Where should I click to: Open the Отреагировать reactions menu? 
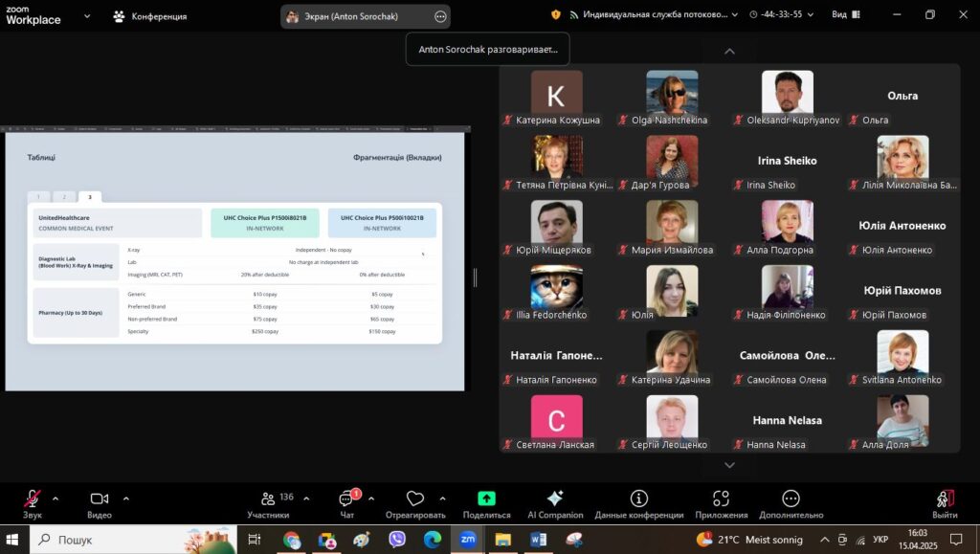415,504
